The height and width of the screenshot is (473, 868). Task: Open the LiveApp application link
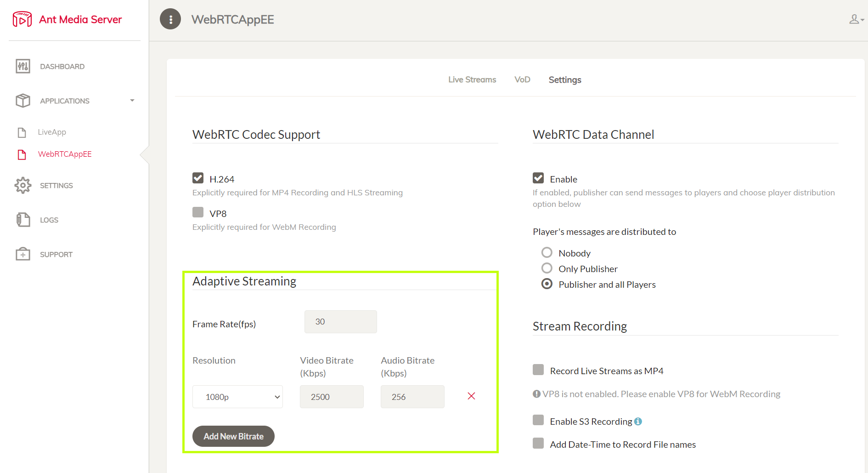[52, 132]
